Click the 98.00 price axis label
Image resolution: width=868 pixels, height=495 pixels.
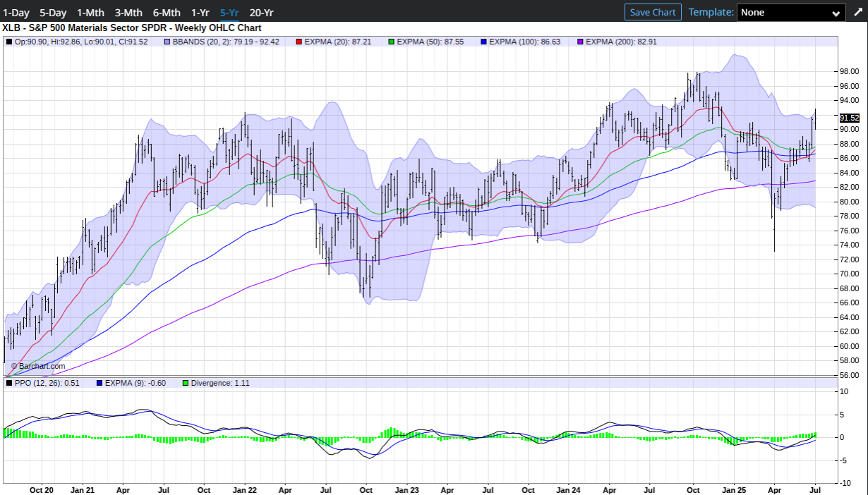pyautogui.click(x=849, y=71)
